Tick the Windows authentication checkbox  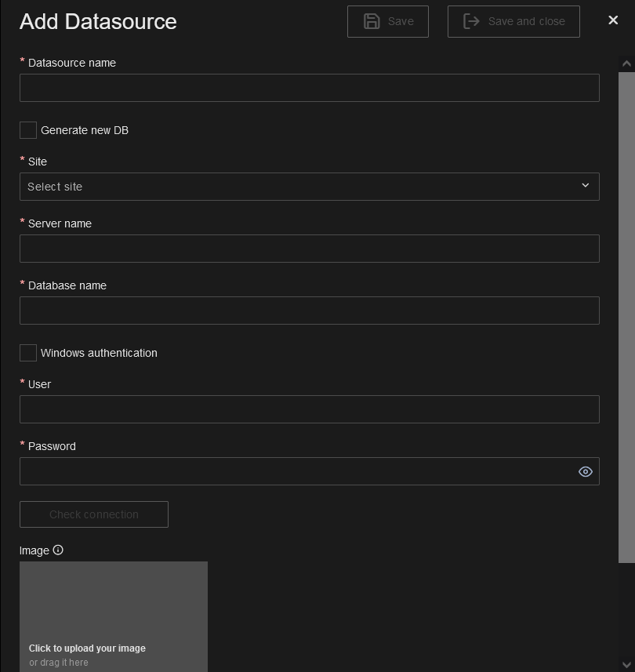click(x=28, y=353)
